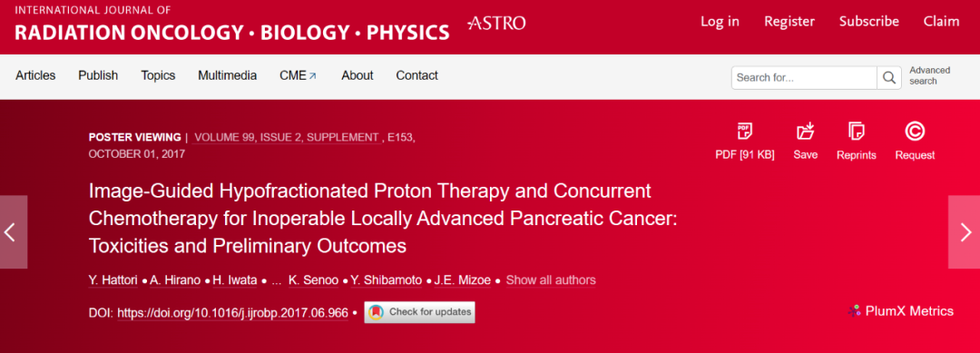This screenshot has height=353, width=980.
Task: Open Advanced search link
Action: pyautogui.click(x=929, y=75)
